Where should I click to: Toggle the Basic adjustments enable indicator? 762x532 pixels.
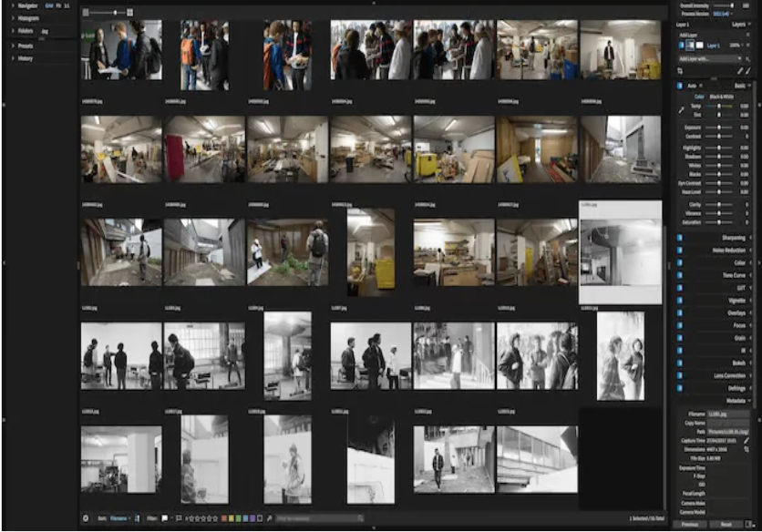pos(679,86)
